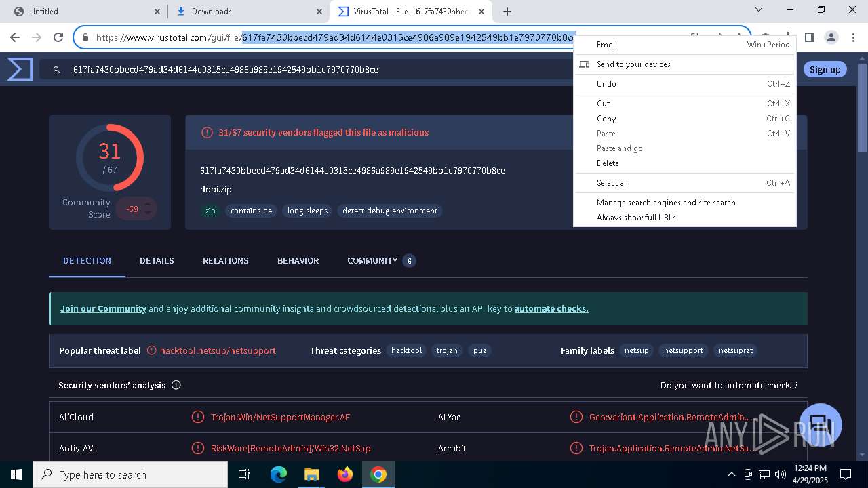Screen dimensions: 868x488
Task: Select Delete in the context menu
Action: pyautogui.click(x=685, y=163)
